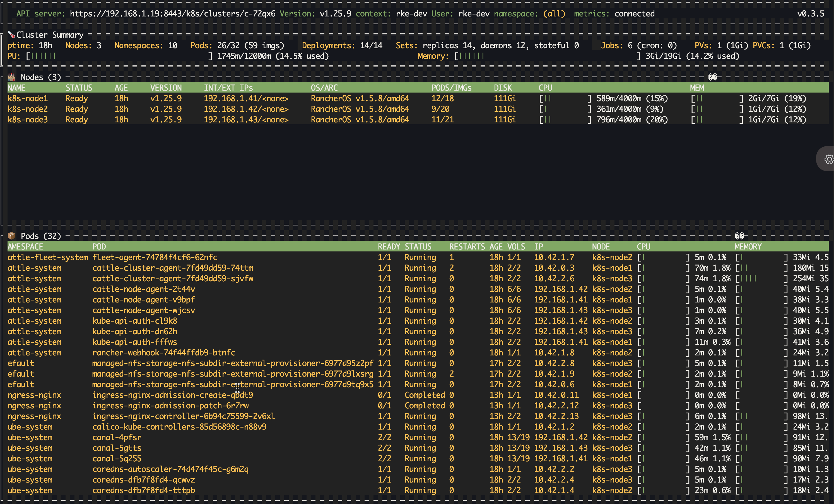Image resolution: width=834 pixels, height=504 pixels.
Task: Select pod kube-api-auth-fffws
Action: click(x=135, y=342)
